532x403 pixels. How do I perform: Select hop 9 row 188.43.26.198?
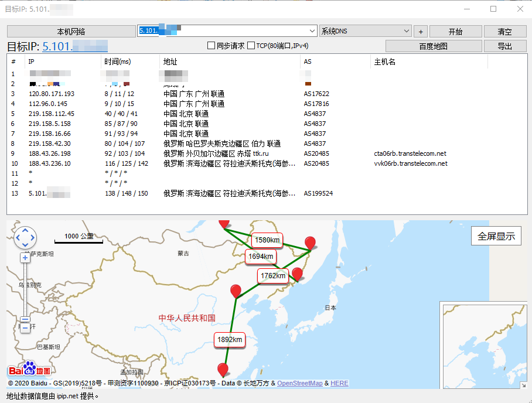click(52, 153)
